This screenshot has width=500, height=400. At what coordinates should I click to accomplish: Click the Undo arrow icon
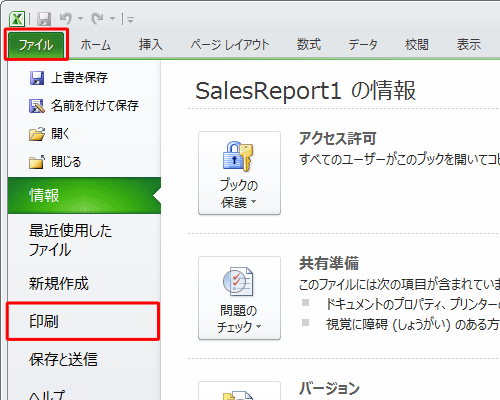66,18
